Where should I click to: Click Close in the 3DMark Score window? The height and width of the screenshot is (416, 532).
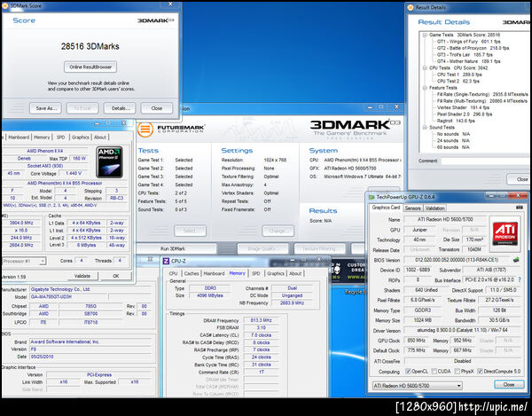click(x=157, y=108)
